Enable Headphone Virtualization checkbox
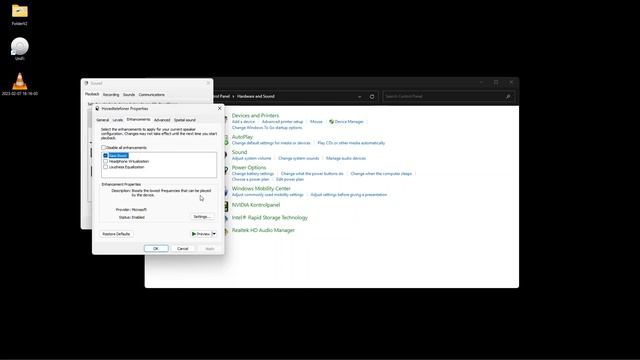640x360 pixels. [x=105, y=161]
